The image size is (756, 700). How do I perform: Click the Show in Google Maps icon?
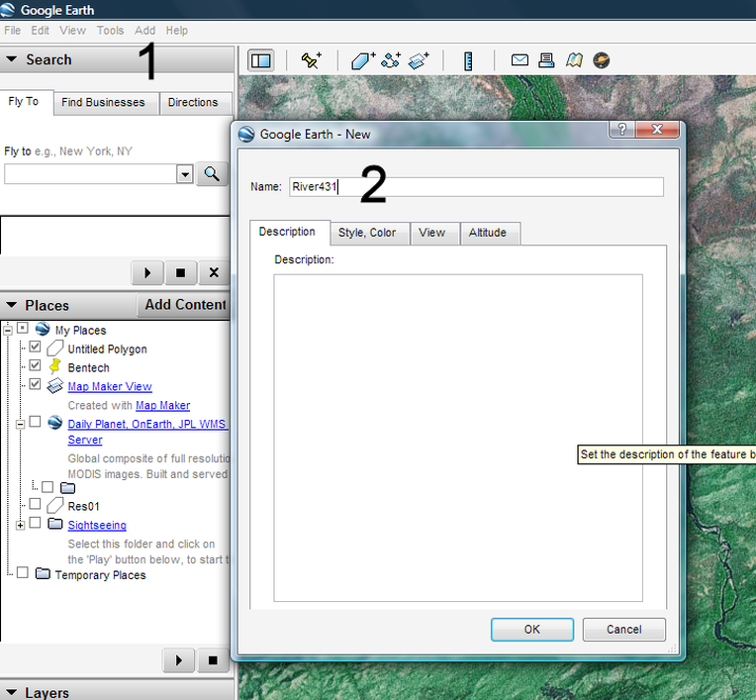(x=574, y=60)
